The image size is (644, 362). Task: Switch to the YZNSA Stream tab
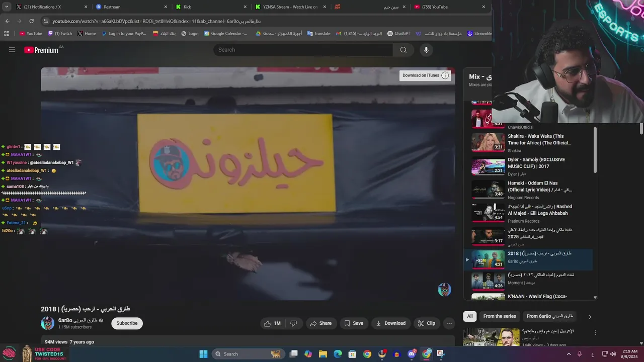[291, 7]
